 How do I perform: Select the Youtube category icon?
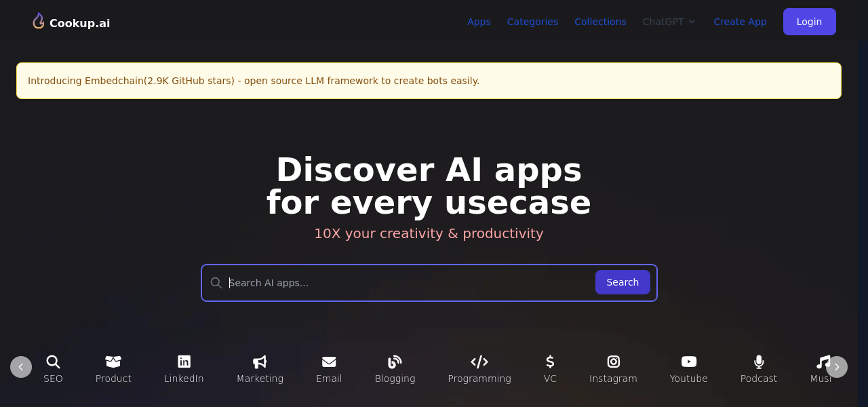click(688, 362)
